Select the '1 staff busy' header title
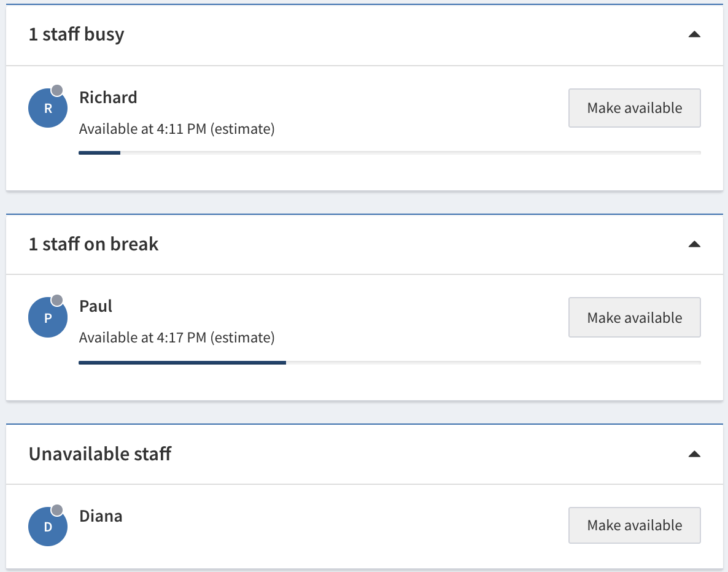 coord(77,34)
